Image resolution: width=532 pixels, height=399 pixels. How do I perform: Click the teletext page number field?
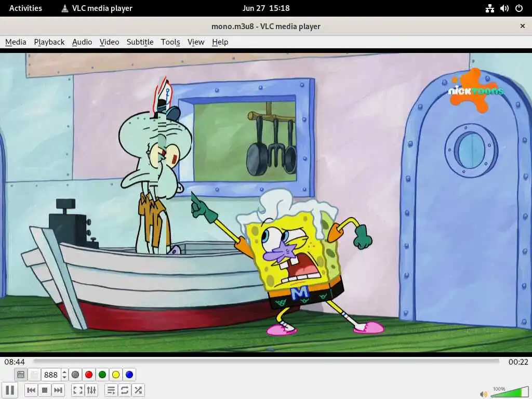pyautogui.click(x=51, y=375)
